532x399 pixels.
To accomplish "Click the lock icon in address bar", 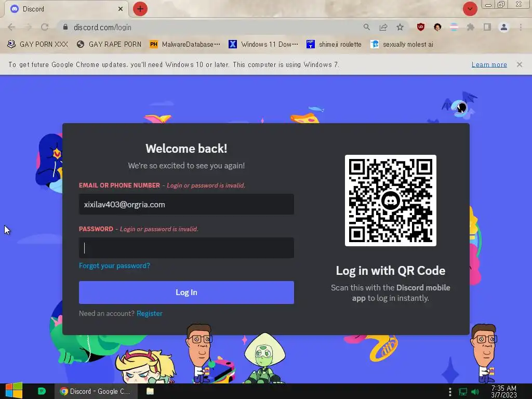I will [65, 27].
